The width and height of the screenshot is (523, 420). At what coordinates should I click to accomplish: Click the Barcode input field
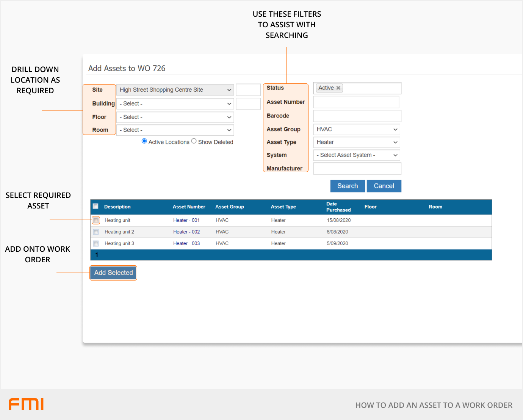tap(357, 116)
